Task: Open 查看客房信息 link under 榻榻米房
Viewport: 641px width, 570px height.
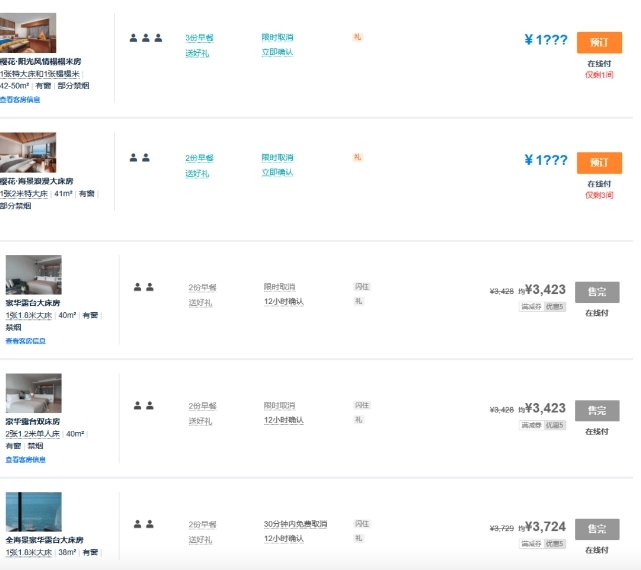Action: coord(20,100)
